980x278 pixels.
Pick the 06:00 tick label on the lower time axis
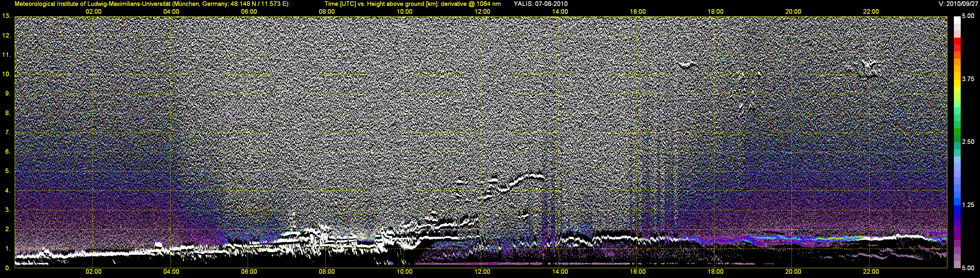(x=249, y=272)
